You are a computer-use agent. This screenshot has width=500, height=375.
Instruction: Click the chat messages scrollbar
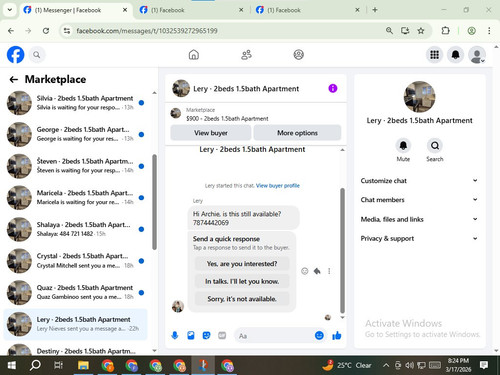(342, 250)
